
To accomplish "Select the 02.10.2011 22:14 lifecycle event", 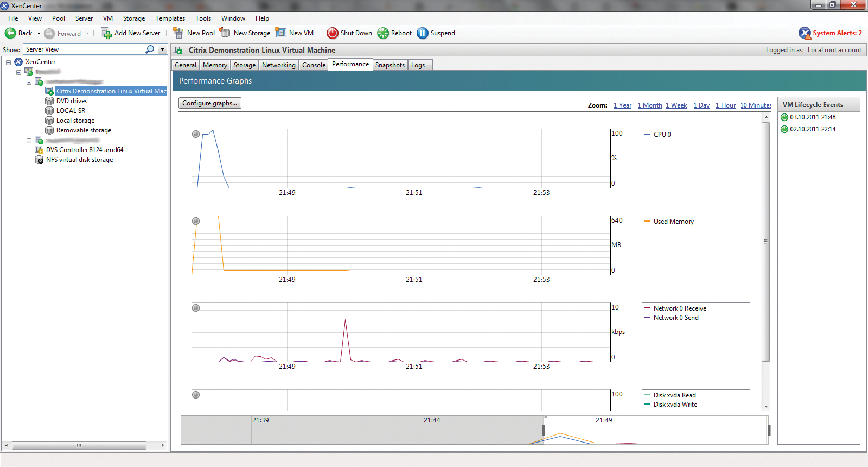I will click(x=813, y=129).
